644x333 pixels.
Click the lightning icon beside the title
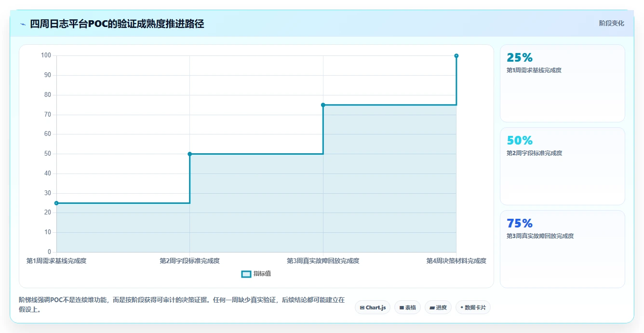23,24
